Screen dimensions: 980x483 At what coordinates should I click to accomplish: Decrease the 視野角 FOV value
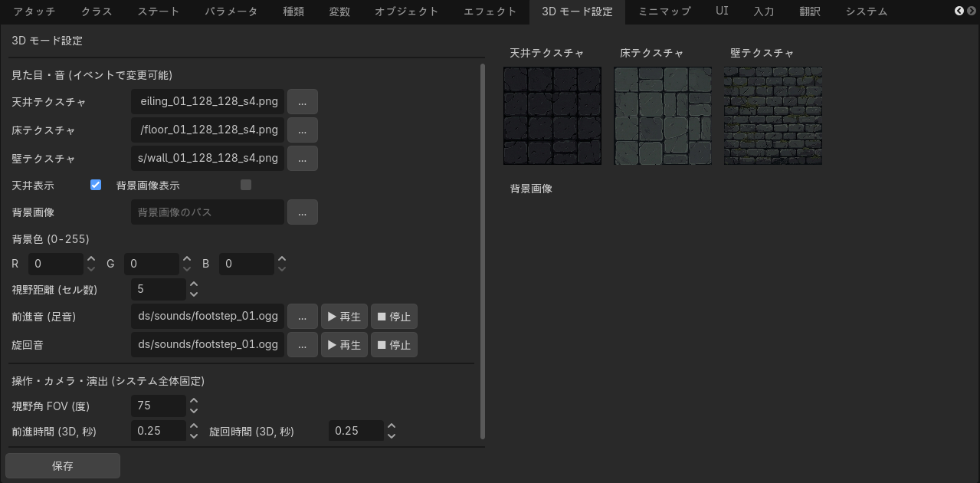point(194,409)
